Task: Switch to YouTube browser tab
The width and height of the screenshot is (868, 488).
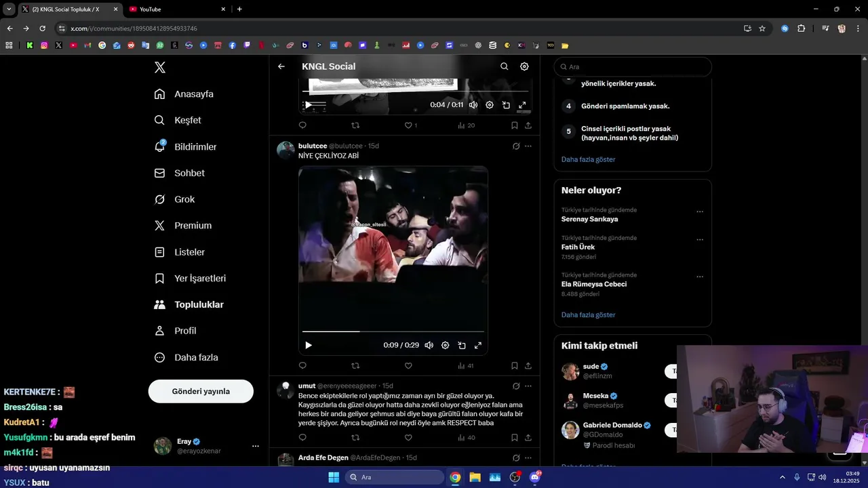Action: (178, 9)
